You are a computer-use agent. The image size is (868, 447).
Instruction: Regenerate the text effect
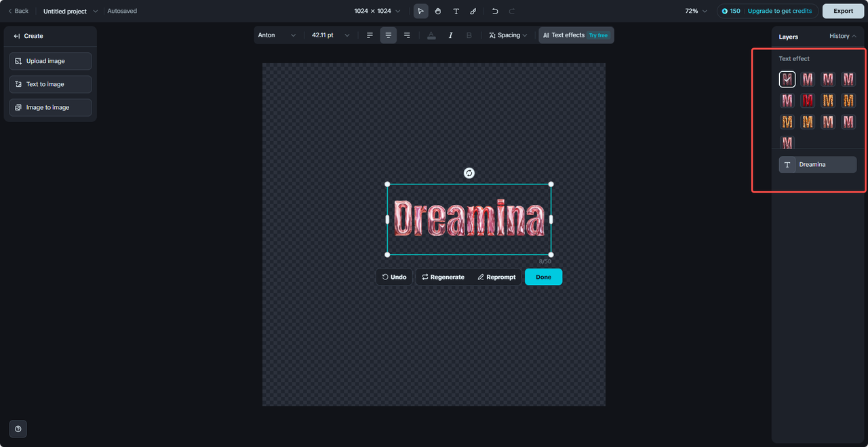[x=443, y=277]
